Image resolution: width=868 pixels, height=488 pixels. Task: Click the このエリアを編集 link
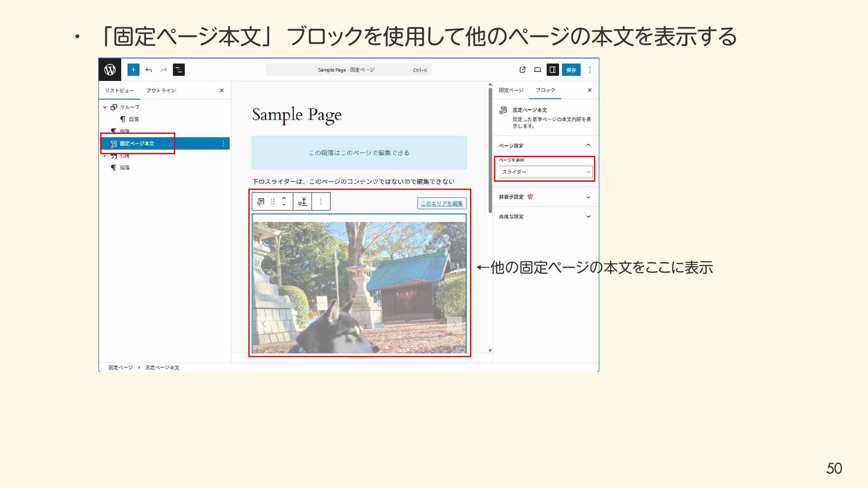pyautogui.click(x=442, y=203)
